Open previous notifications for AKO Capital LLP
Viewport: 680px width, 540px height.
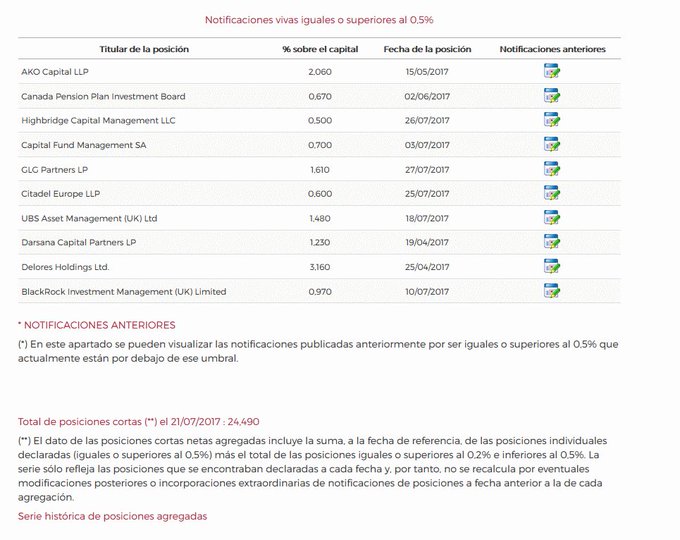552,71
